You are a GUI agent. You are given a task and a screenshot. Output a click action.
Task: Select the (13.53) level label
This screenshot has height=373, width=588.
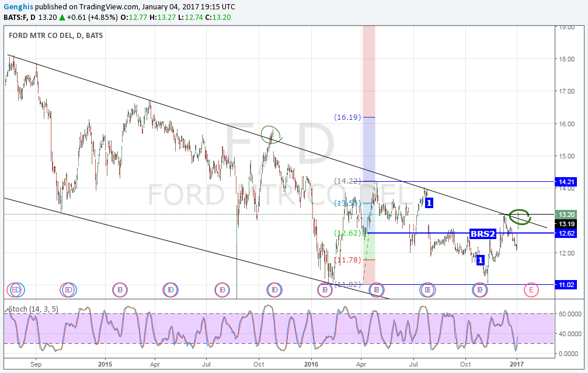[347, 203]
